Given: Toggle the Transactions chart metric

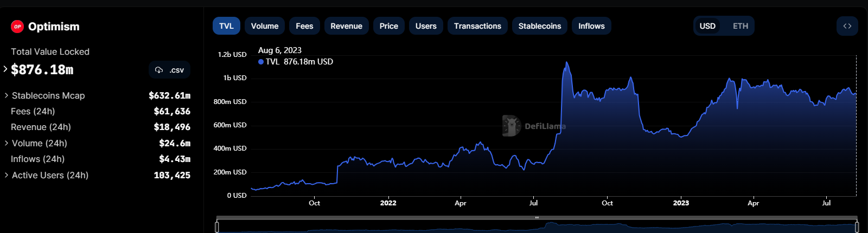Looking at the screenshot, I should 477,26.
